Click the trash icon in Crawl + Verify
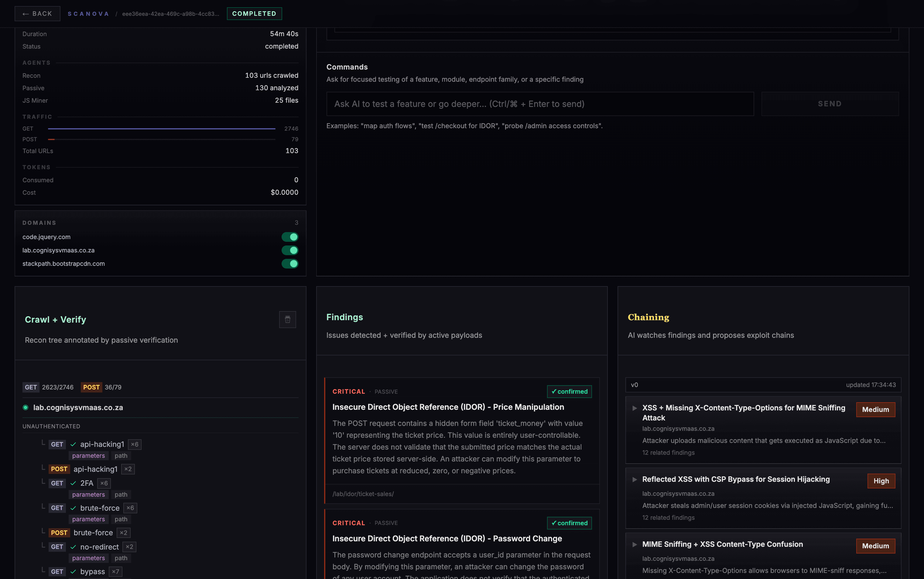924x579 pixels. click(287, 319)
